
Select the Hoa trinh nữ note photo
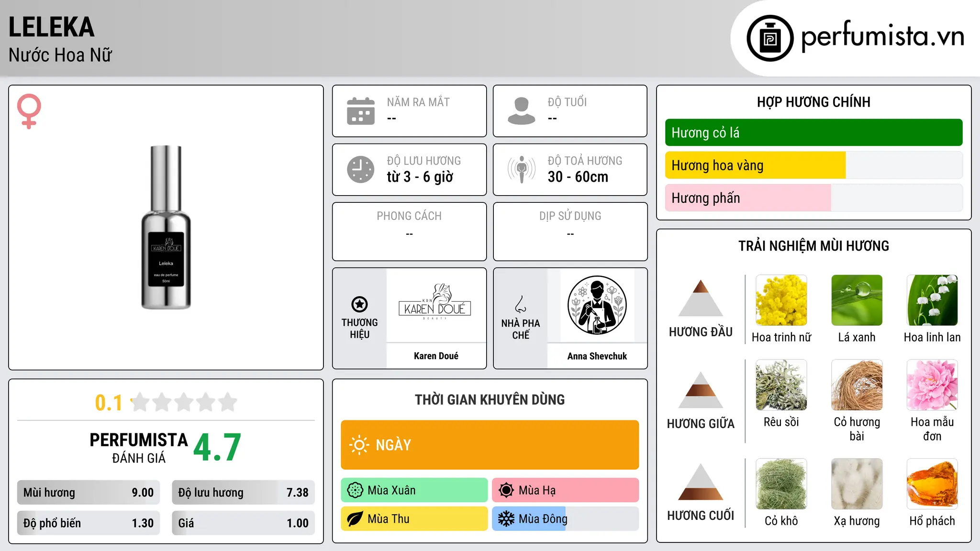[x=781, y=300]
